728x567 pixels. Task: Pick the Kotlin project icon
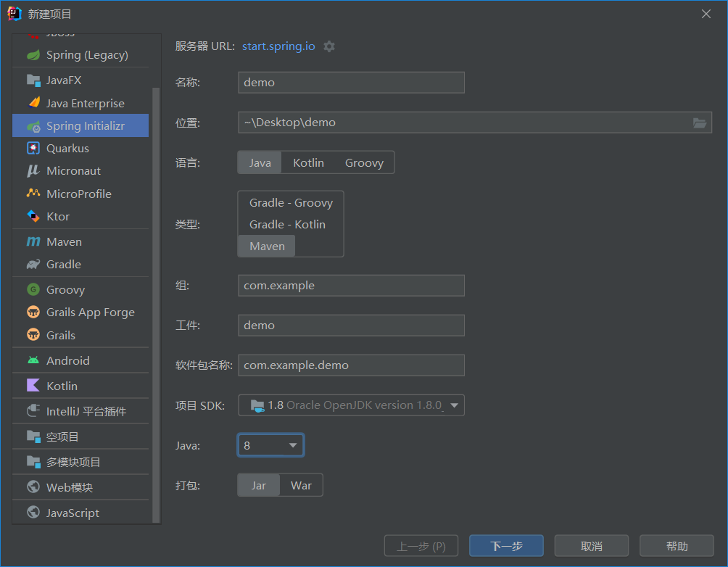(x=33, y=386)
